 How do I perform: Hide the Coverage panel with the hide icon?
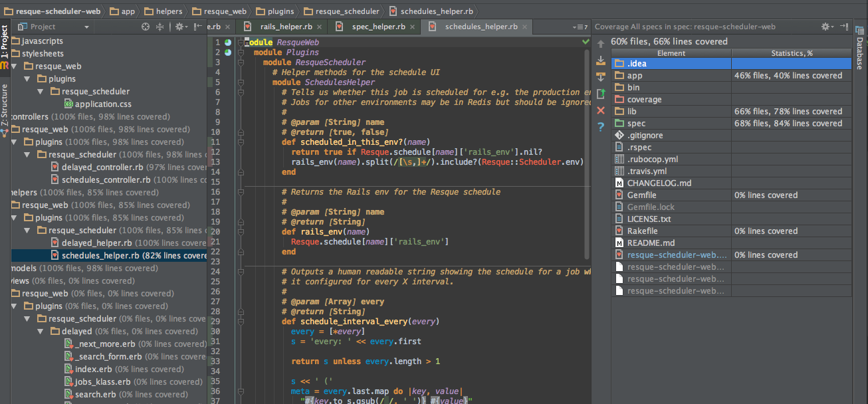click(x=844, y=27)
